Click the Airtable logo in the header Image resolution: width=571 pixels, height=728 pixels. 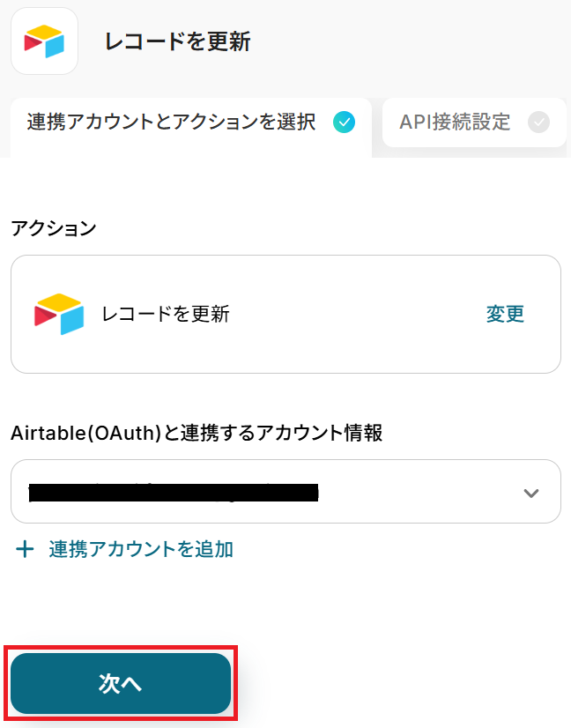click(44, 41)
